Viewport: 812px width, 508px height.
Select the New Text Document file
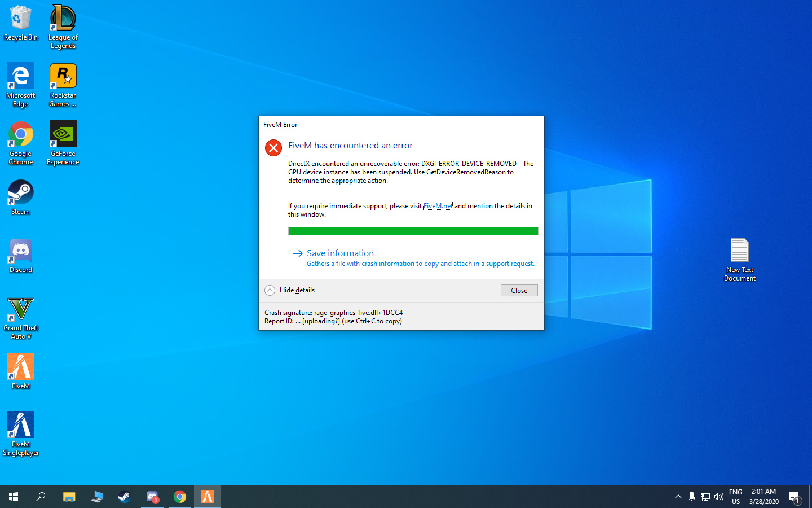coord(740,260)
